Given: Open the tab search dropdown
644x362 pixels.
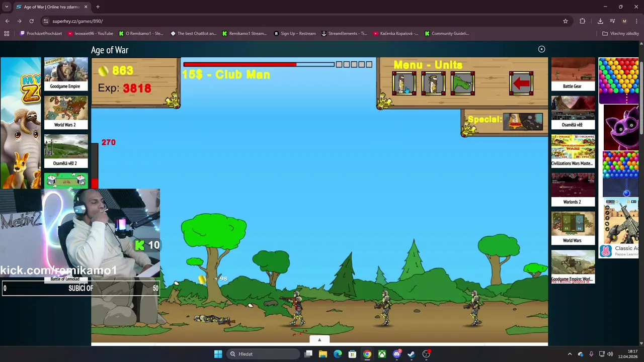Looking at the screenshot, I should [7, 7].
